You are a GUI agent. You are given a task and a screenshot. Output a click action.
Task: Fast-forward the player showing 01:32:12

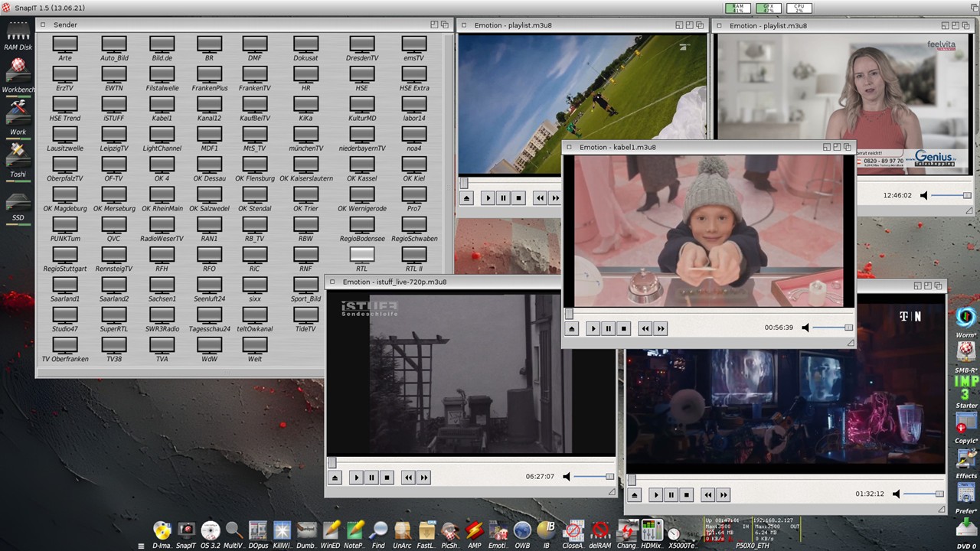click(724, 495)
